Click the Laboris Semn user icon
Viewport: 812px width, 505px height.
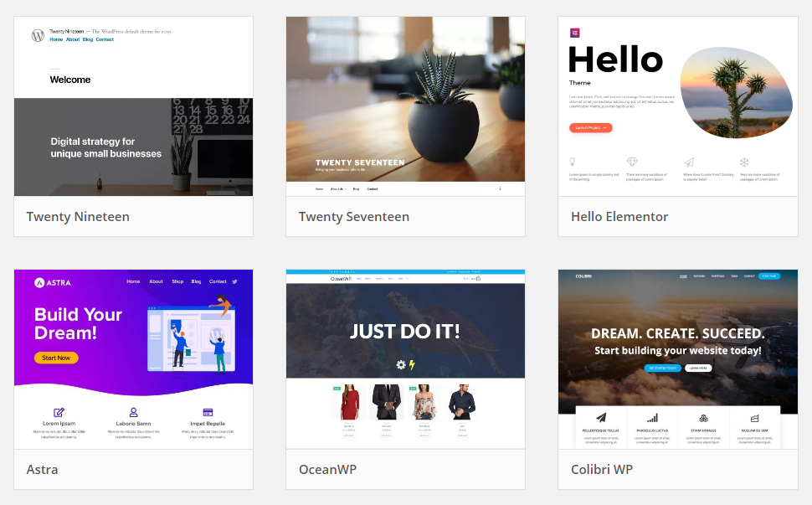pyautogui.click(x=134, y=412)
